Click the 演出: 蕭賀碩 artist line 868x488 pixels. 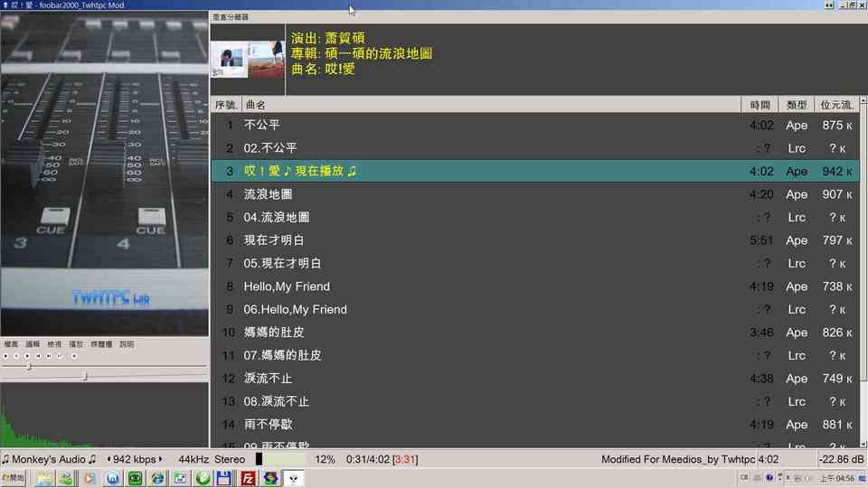click(x=327, y=38)
